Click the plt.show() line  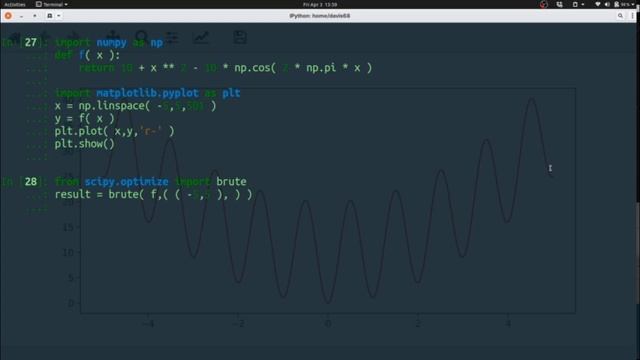click(84, 144)
